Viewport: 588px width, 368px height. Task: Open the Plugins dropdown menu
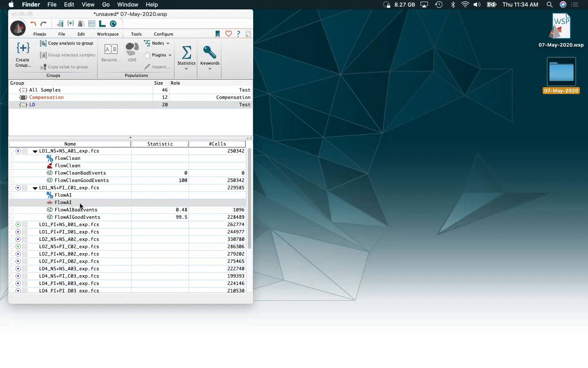click(x=158, y=55)
